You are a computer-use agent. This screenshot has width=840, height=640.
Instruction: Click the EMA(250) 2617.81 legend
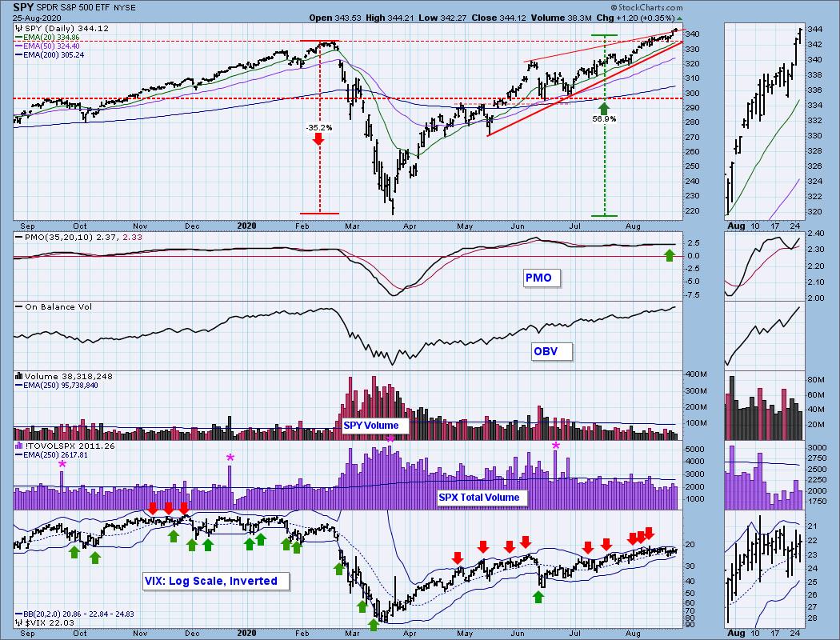(x=51, y=454)
